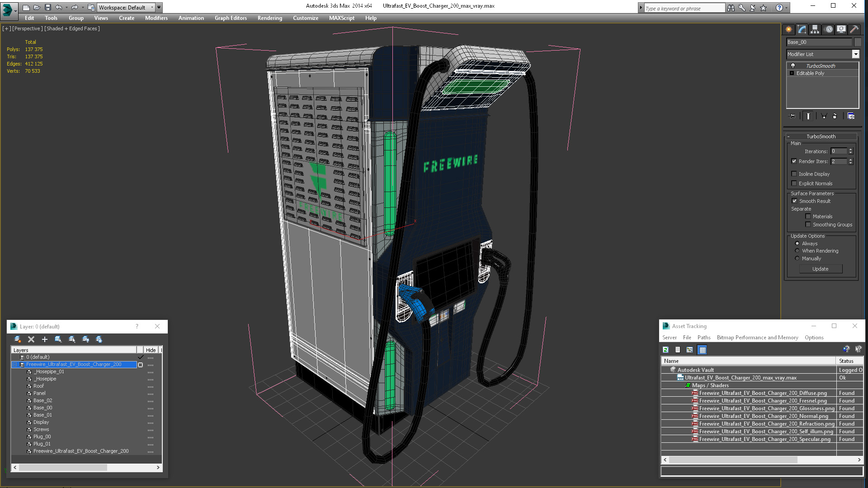Select Tree View icon in Asset Tracking
This screenshot has height=488, width=868.
click(x=690, y=350)
